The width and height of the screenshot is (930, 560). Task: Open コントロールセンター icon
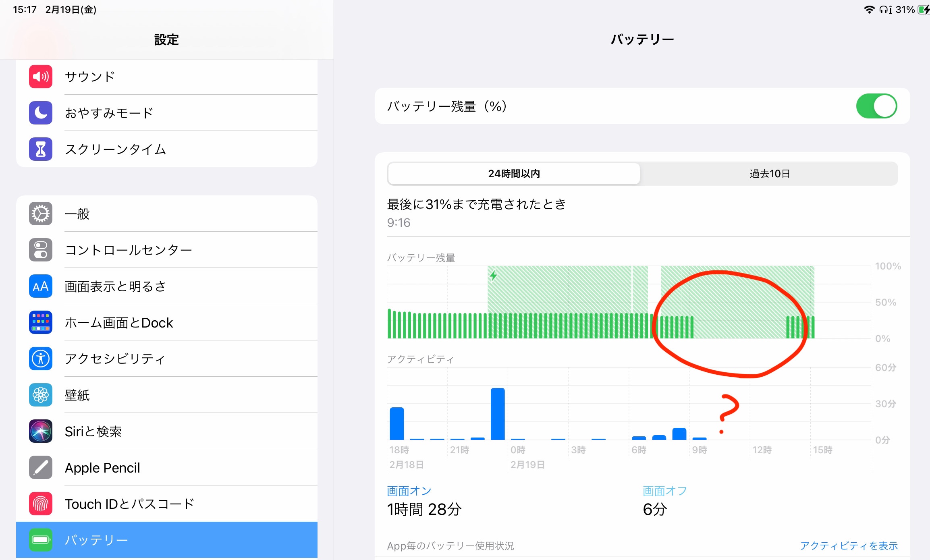pos(41,250)
